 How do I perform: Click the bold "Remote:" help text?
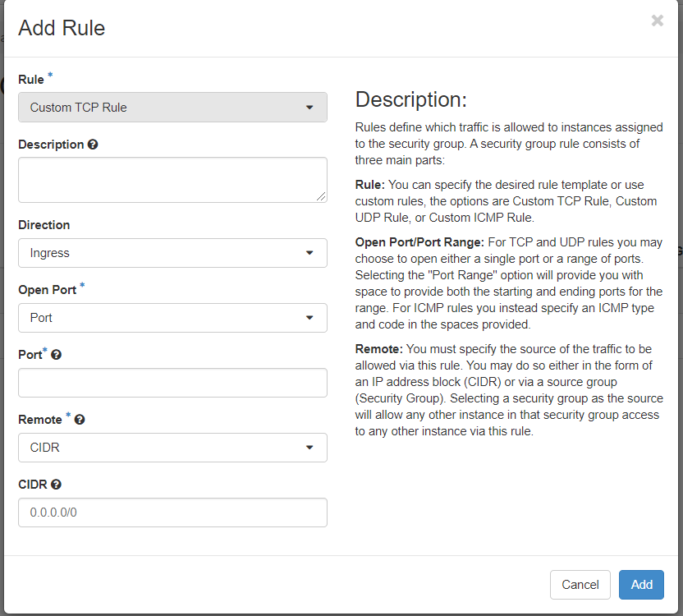coord(379,349)
